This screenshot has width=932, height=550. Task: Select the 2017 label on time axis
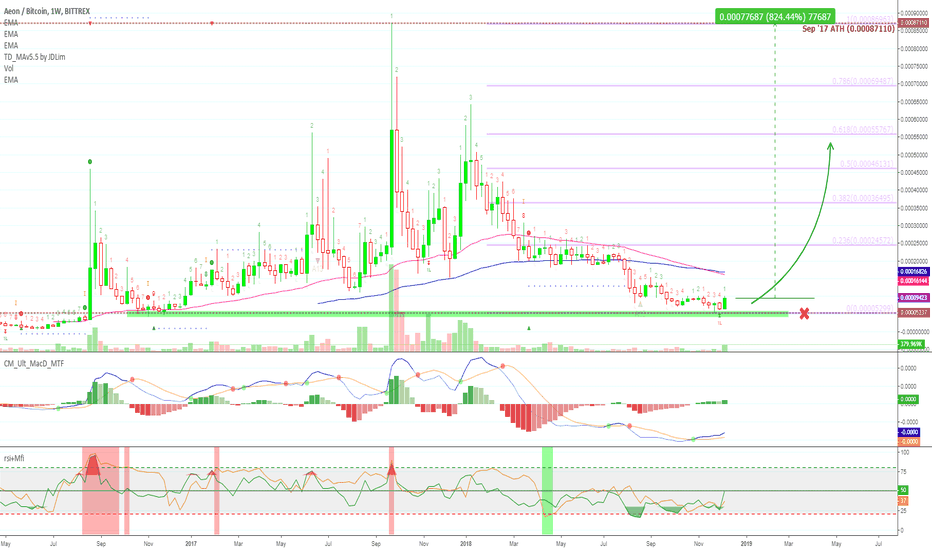coord(191,543)
